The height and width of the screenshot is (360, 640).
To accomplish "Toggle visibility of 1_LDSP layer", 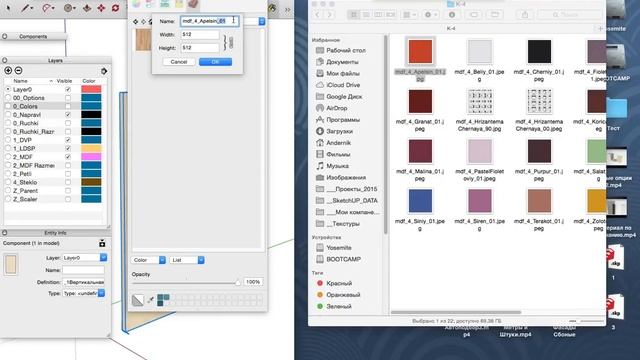I will pyautogui.click(x=68, y=148).
